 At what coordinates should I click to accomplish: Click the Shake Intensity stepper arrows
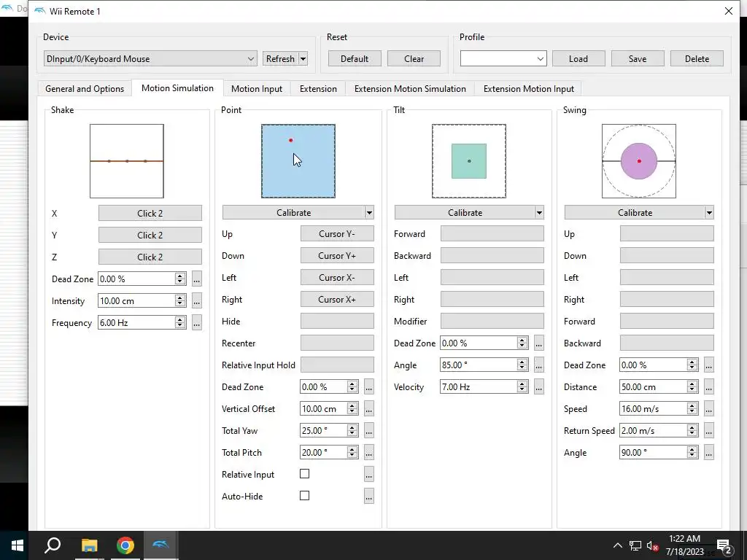(x=180, y=301)
